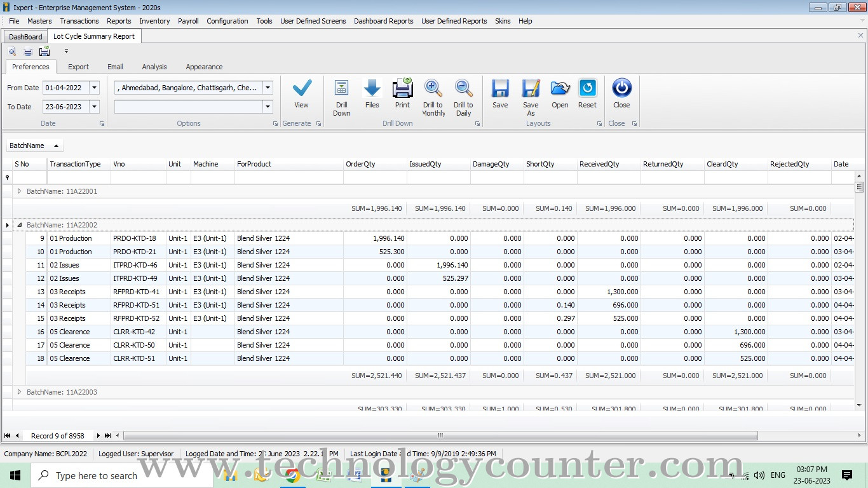This screenshot has height=488, width=868.
Task: Click the Save As layout icon
Action: coord(531,88)
